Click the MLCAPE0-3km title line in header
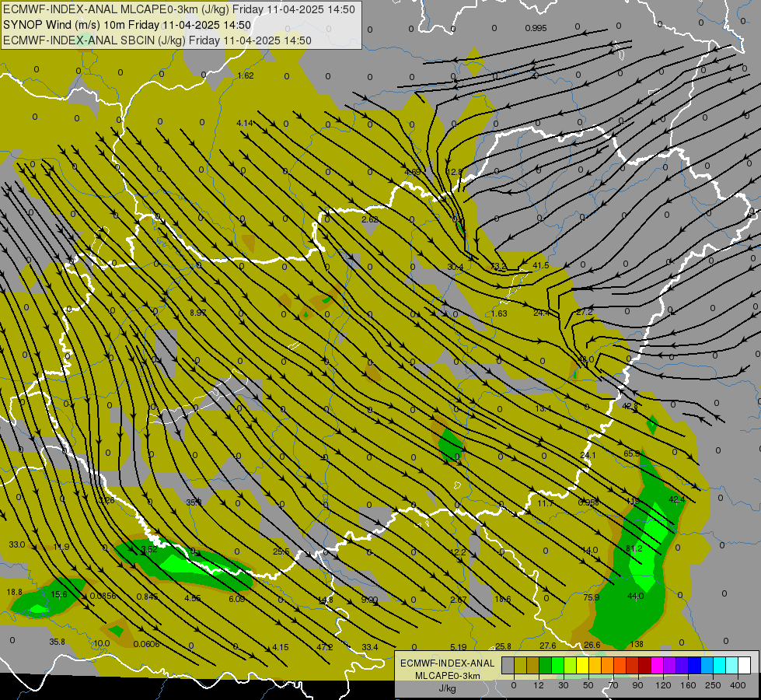Viewport: 761px width, 700px height. point(179,9)
